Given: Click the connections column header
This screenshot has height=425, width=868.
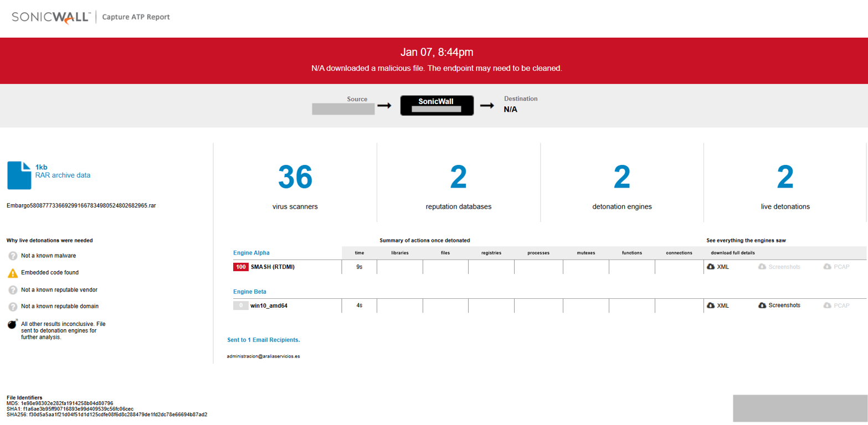Looking at the screenshot, I should click(679, 253).
